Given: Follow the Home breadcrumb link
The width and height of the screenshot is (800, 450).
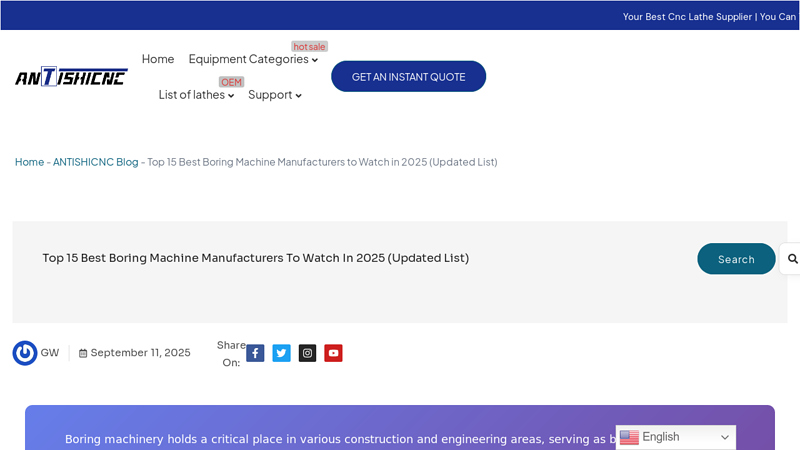Looking at the screenshot, I should [29, 162].
